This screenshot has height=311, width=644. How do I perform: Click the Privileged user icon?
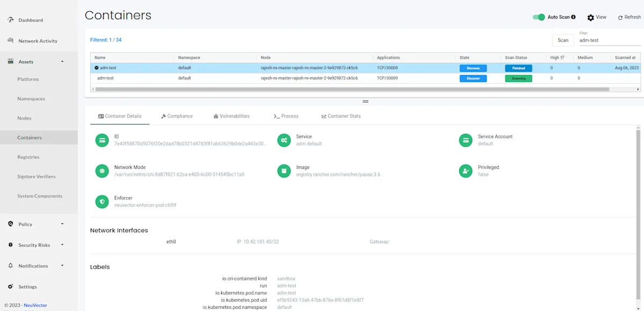[x=466, y=171]
